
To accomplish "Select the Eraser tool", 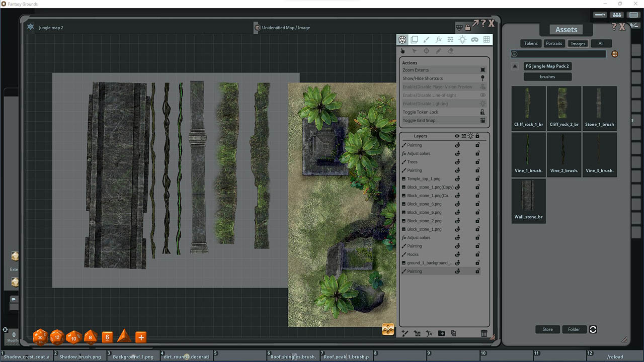I will (x=450, y=50).
